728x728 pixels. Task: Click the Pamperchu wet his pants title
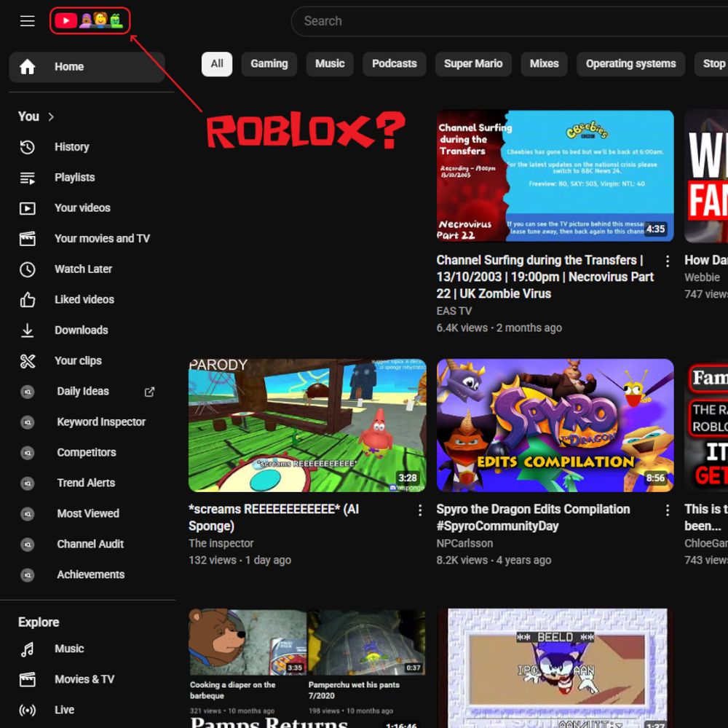coord(354,690)
